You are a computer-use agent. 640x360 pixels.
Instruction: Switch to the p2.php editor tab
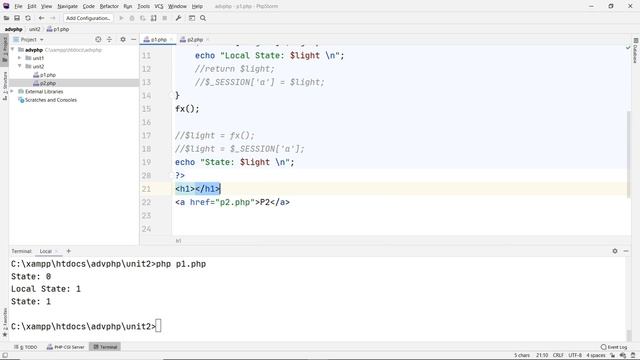tap(195, 40)
